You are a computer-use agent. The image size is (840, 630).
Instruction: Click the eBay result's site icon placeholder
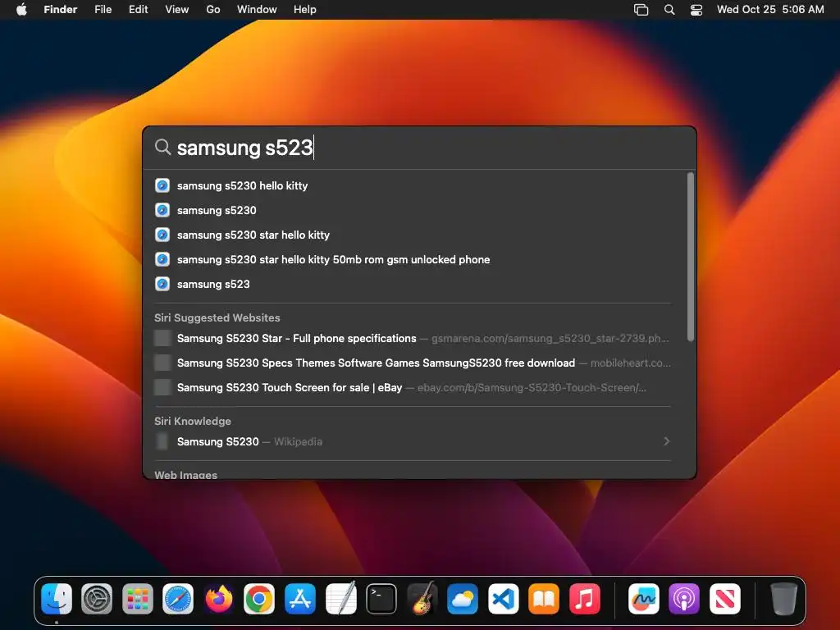coord(162,387)
